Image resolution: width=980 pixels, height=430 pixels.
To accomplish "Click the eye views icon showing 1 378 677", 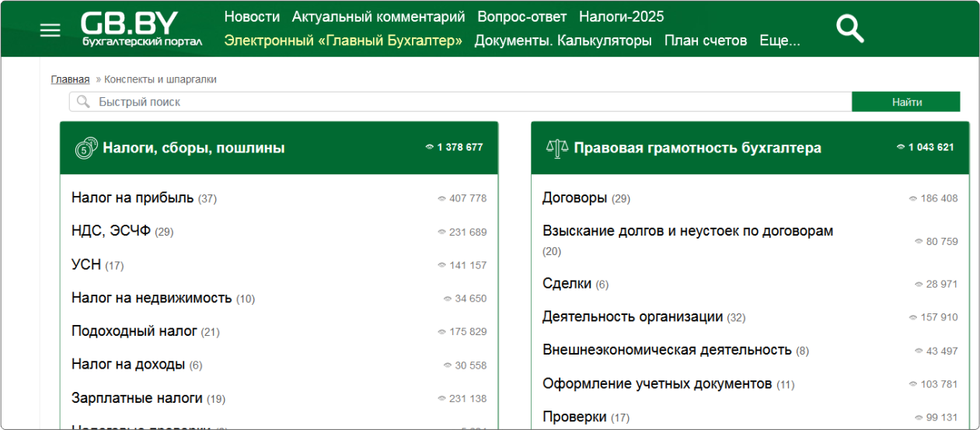I will tap(429, 147).
